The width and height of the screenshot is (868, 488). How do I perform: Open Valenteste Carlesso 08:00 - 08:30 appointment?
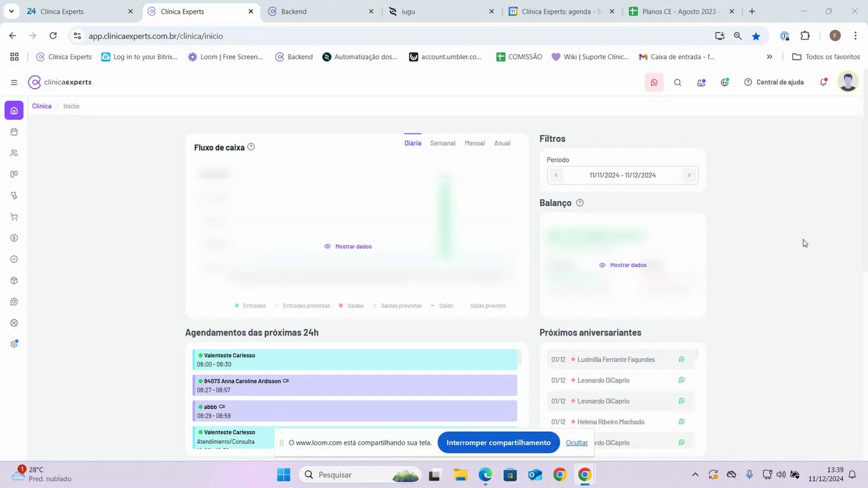click(355, 360)
